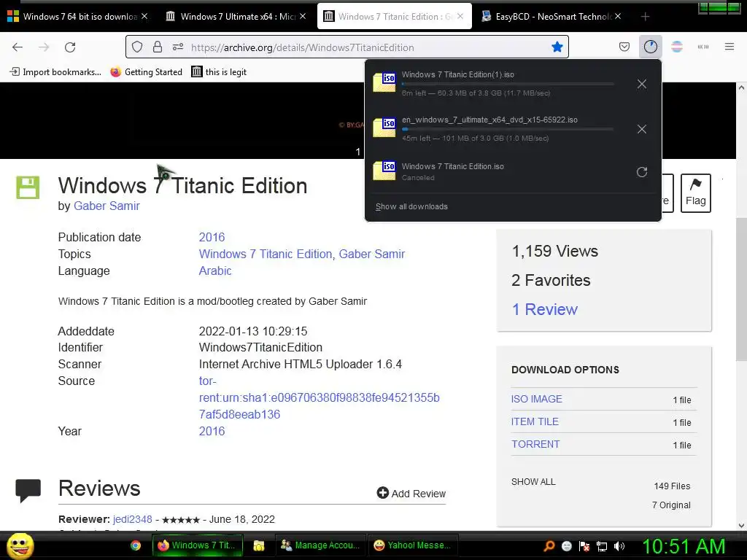Select the Windows 7 Tit... Firefox taskbar button
The width and height of the screenshot is (747, 560).
[198, 545]
